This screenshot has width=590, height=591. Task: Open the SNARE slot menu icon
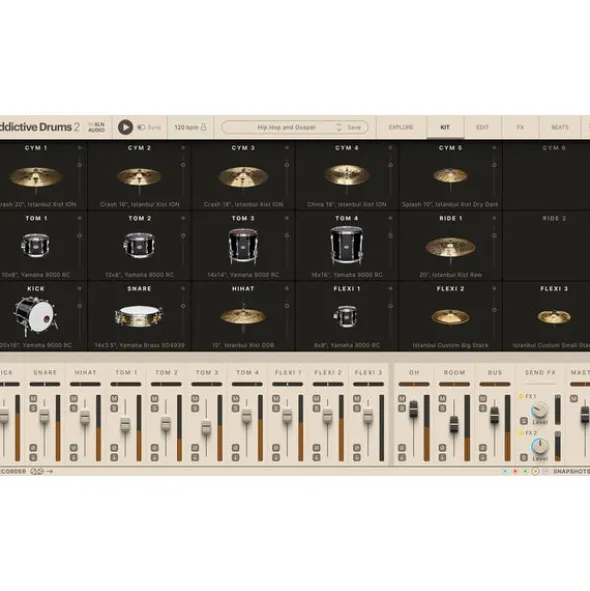pos(183,288)
